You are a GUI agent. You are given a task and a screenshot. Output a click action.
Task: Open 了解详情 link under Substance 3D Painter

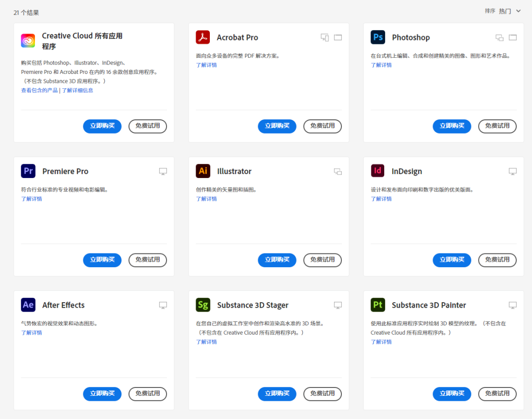click(381, 342)
